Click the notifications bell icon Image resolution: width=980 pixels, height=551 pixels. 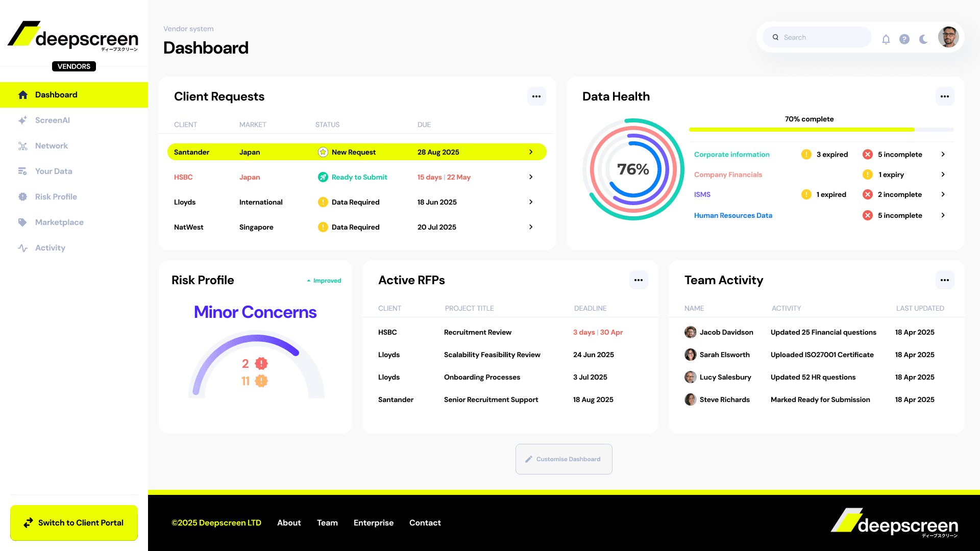pos(886,39)
